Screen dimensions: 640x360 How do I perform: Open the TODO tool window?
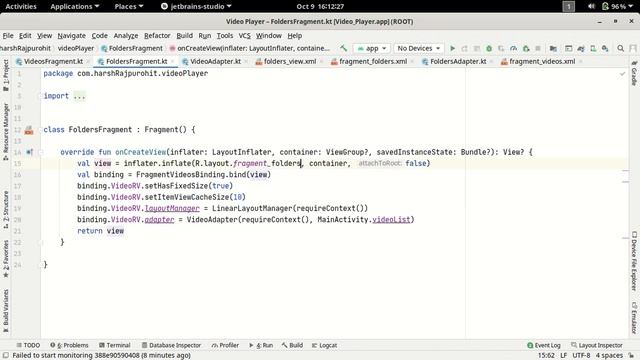coord(28,345)
